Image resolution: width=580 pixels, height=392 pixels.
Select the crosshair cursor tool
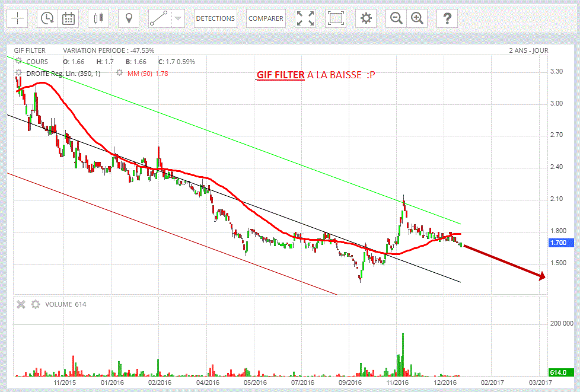(x=17, y=18)
